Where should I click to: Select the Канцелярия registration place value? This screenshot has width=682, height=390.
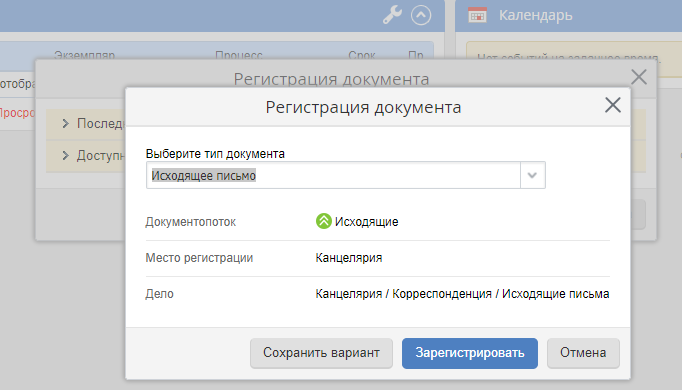tap(349, 258)
